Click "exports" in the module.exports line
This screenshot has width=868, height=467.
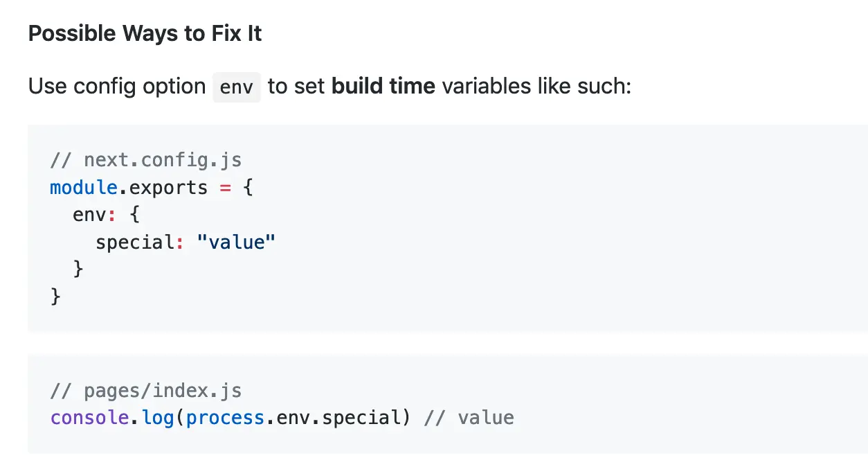168,187
